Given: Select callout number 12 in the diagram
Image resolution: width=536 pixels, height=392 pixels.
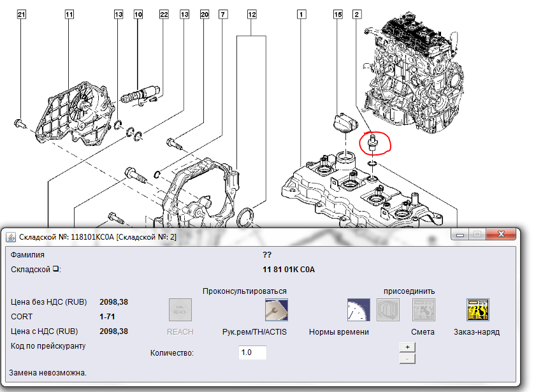Looking at the screenshot, I should [x=252, y=15].
